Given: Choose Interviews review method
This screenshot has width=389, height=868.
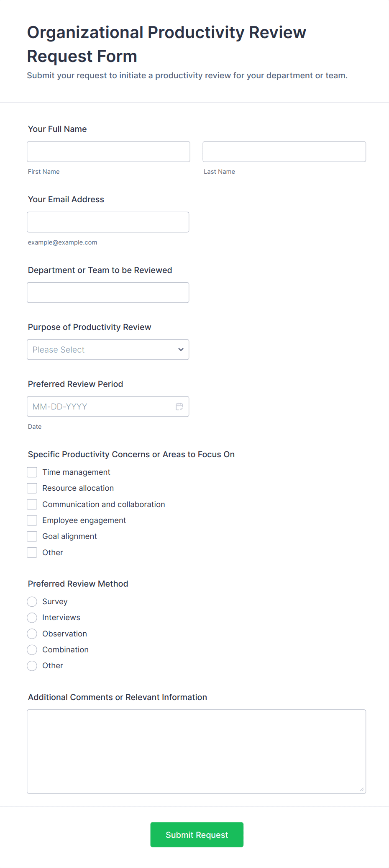Looking at the screenshot, I should (32, 617).
